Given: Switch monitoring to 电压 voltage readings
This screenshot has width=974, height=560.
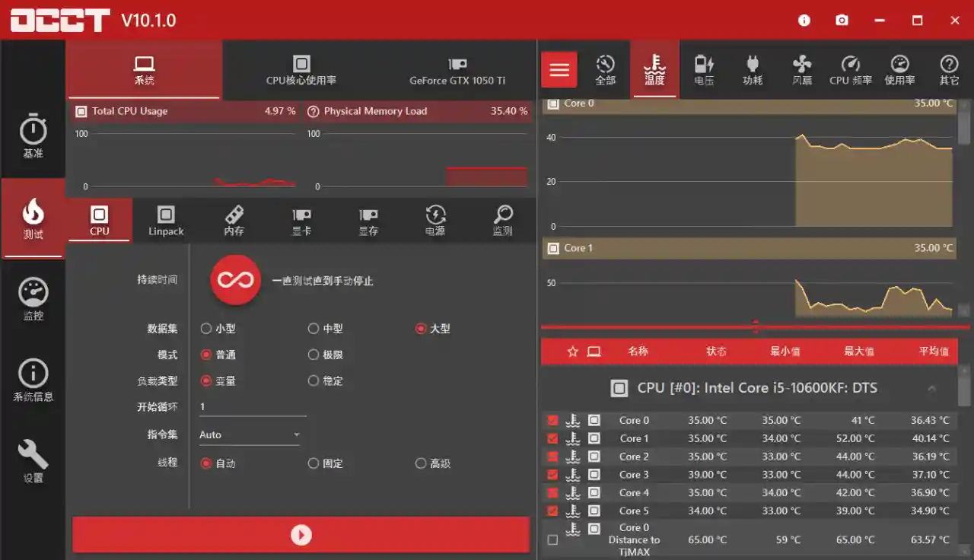Looking at the screenshot, I should [704, 69].
